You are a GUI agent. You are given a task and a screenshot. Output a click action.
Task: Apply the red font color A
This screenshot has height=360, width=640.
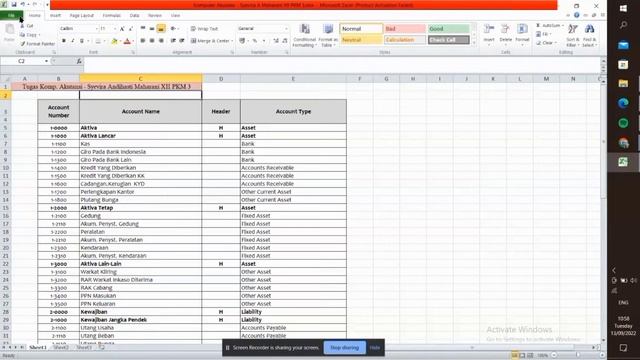[x=127, y=41]
